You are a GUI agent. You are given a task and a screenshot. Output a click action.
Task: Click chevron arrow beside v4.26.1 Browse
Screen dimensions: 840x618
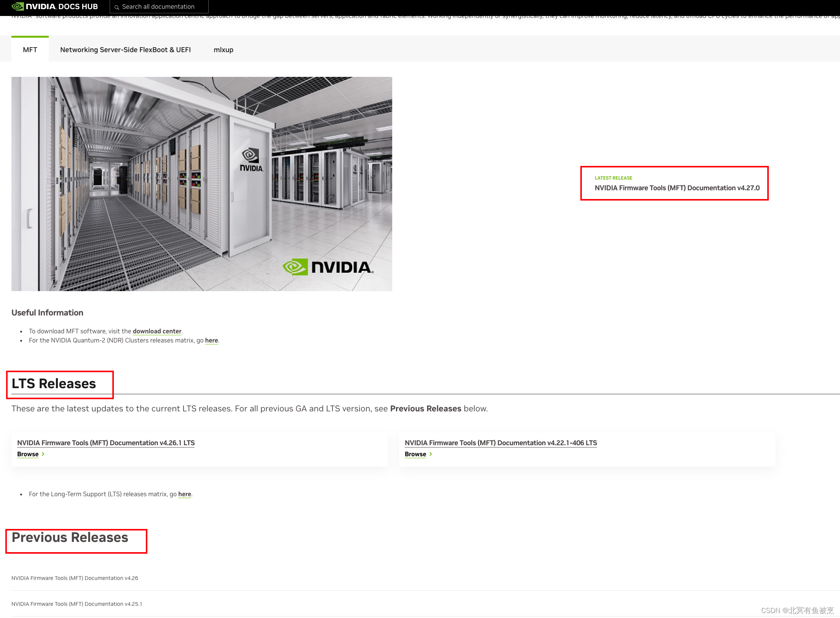point(43,454)
